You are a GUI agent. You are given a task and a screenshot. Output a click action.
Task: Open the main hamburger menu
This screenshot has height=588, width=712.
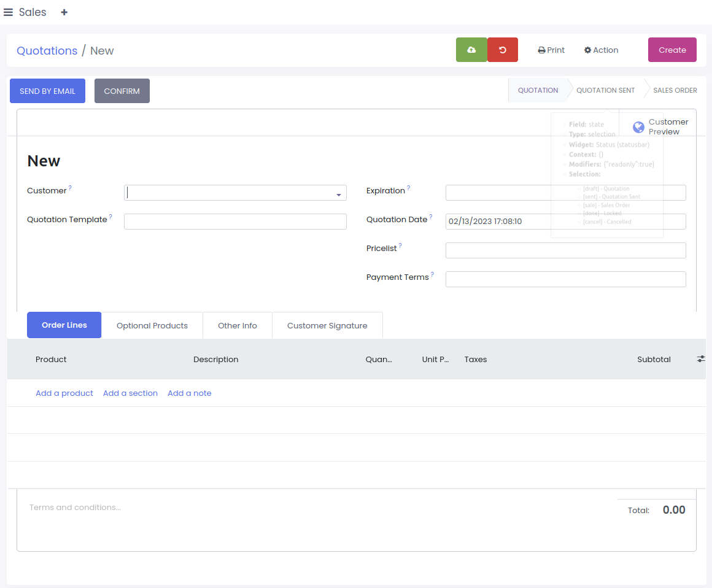click(x=8, y=12)
